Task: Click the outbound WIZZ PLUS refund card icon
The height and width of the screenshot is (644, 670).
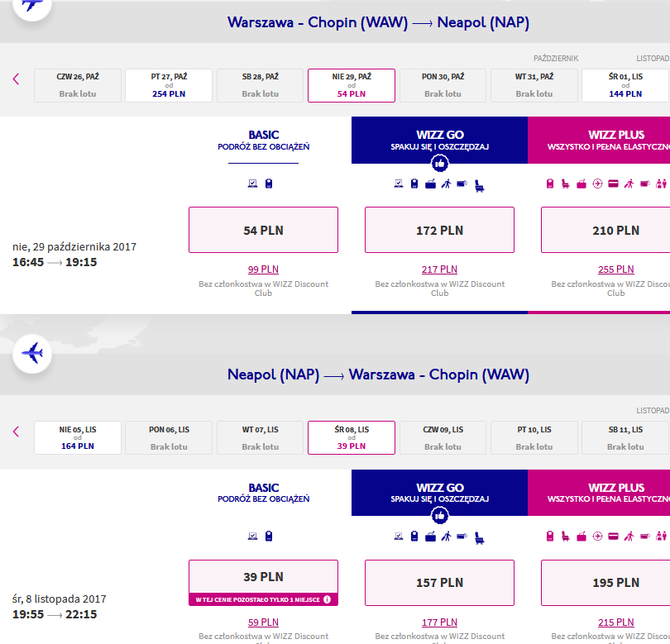Action: tap(613, 184)
